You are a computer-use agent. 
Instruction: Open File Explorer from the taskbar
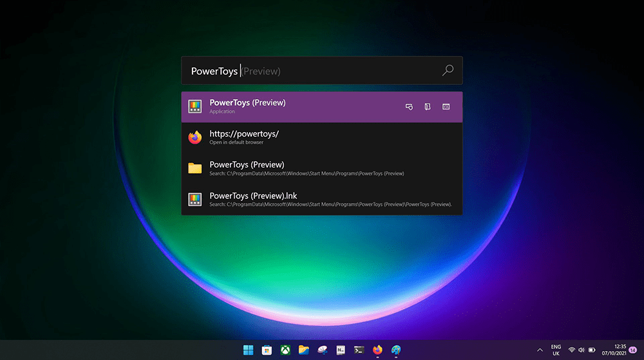coord(304,350)
